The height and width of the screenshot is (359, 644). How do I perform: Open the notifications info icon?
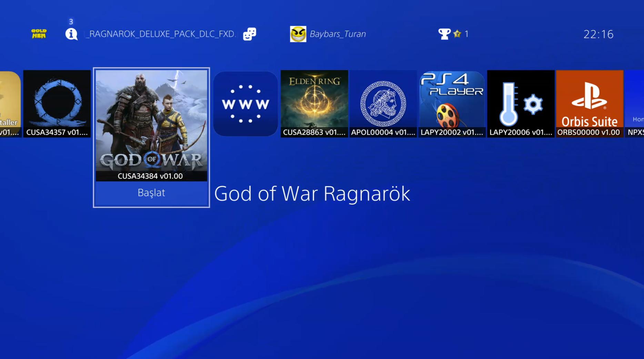pos(71,34)
